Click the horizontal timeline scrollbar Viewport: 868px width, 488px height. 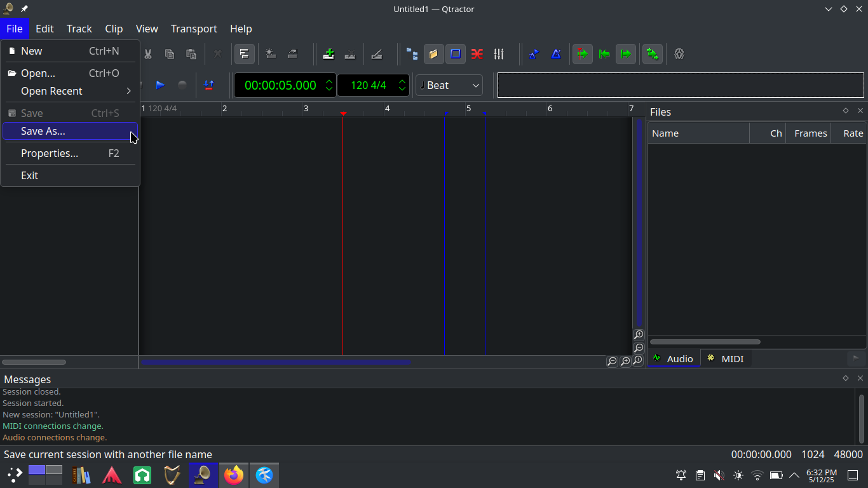pyautogui.click(x=275, y=362)
